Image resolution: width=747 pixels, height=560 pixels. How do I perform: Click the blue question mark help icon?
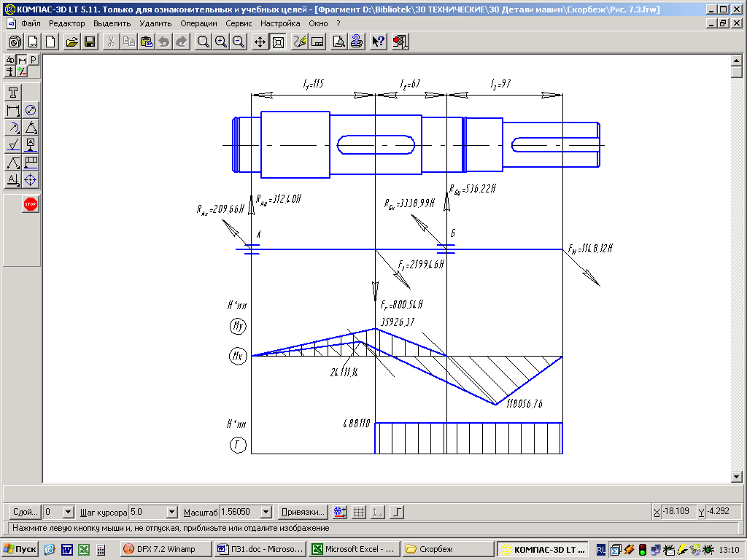click(x=356, y=42)
